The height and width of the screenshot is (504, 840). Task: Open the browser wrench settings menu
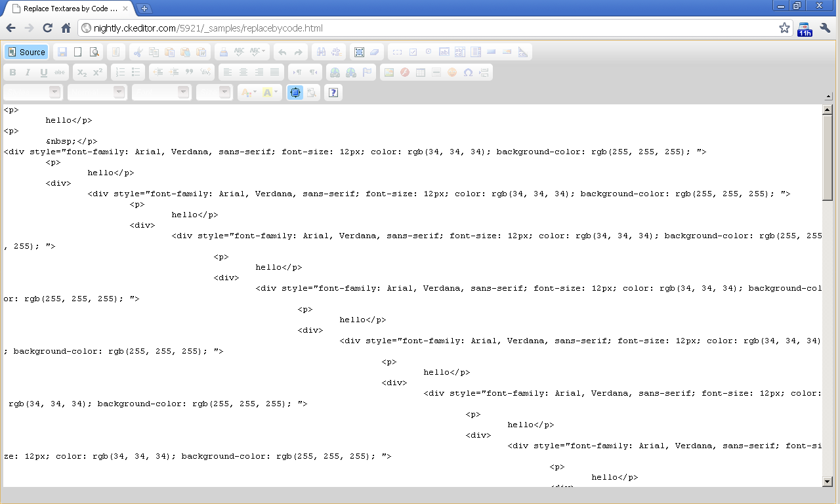[825, 28]
